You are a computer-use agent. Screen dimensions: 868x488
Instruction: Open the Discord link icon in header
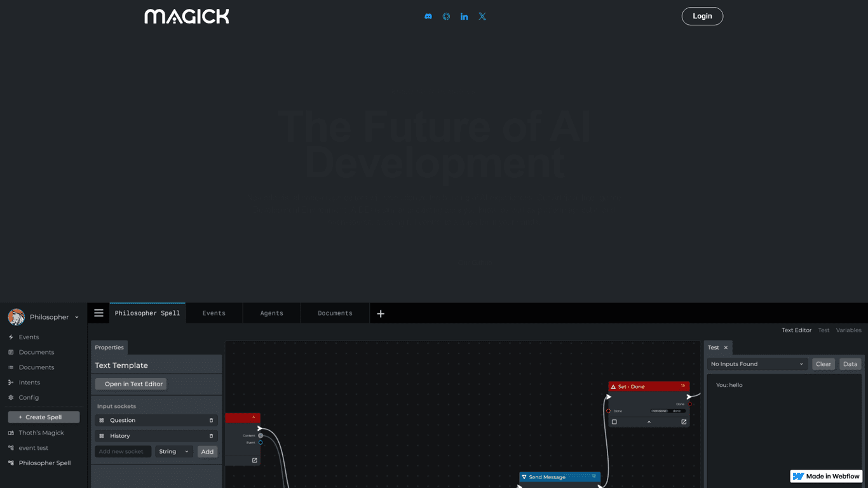pyautogui.click(x=428, y=17)
